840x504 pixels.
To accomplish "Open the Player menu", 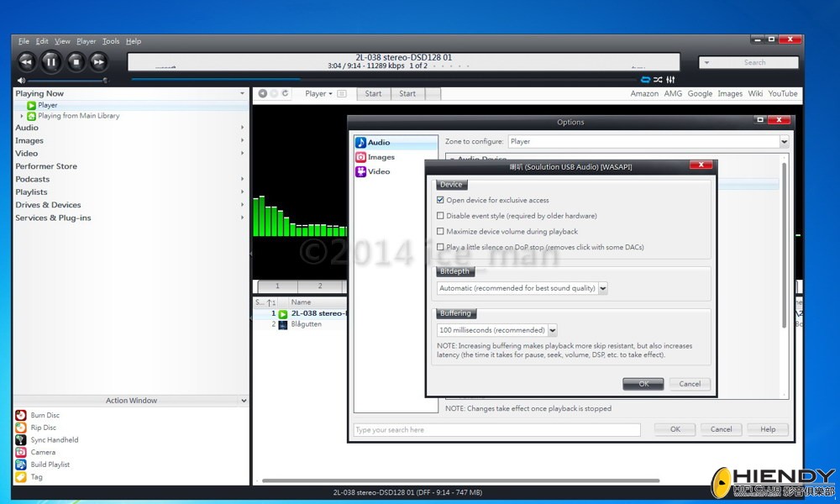I will pyautogui.click(x=86, y=41).
